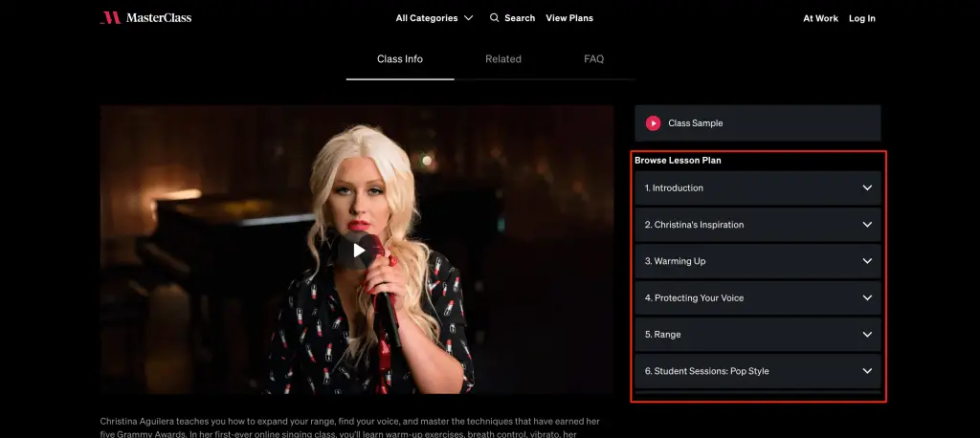Open View Plans page
Viewport: 980px width, 438px height.
569,18
